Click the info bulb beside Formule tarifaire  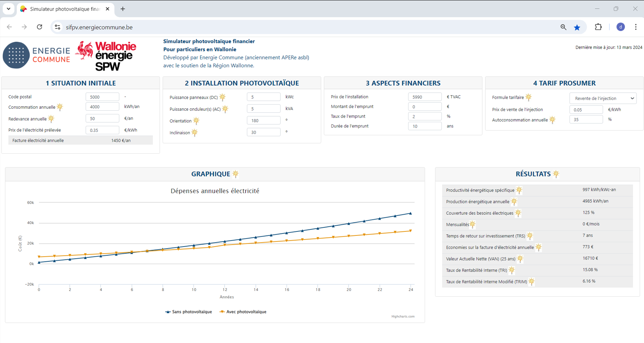[528, 97]
